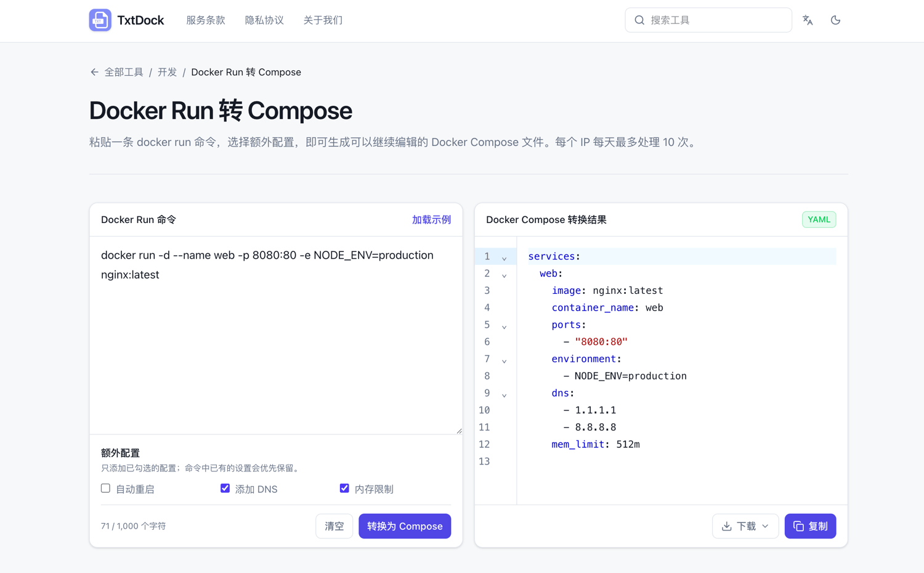The image size is (924, 573).
Task: Go to 全部工具 breadcrumb
Action: [x=124, y=72]
